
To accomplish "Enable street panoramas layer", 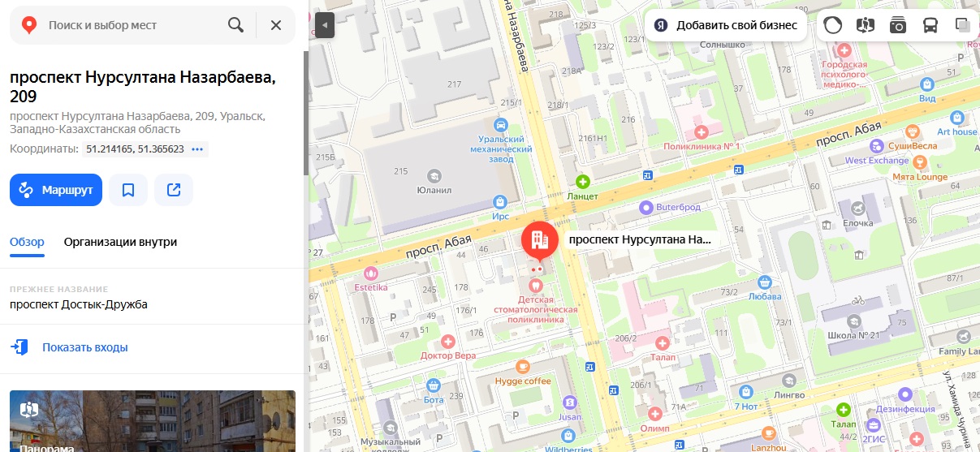I will click(x=866, y=25).
